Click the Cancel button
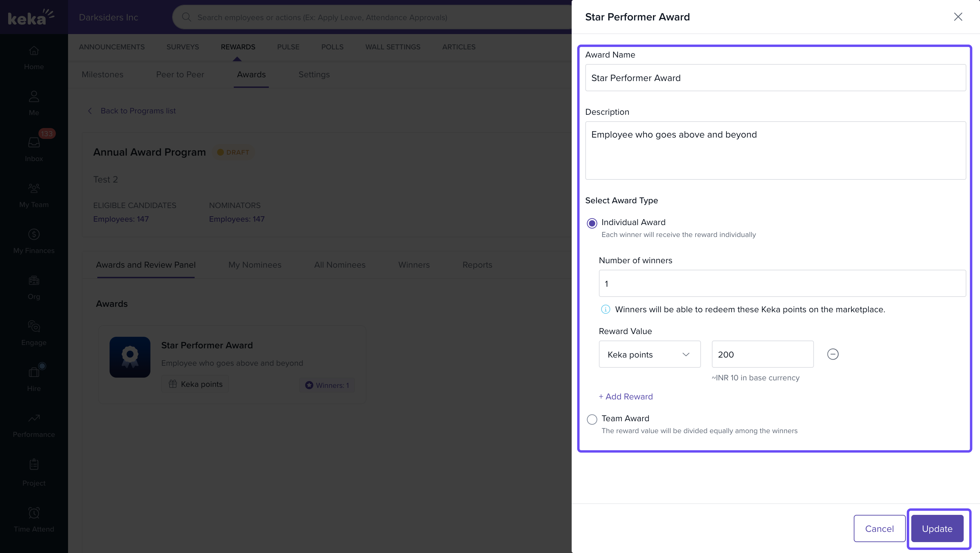Screen dimensions: 980x553 [879, 528]
